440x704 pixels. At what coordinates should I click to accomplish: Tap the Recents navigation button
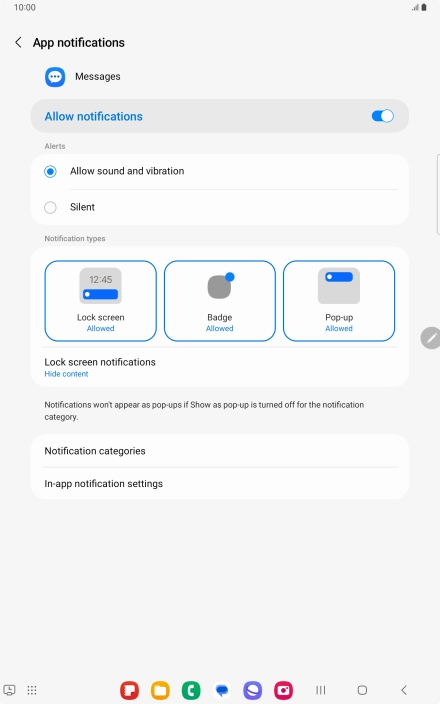(x=321, y=690)
